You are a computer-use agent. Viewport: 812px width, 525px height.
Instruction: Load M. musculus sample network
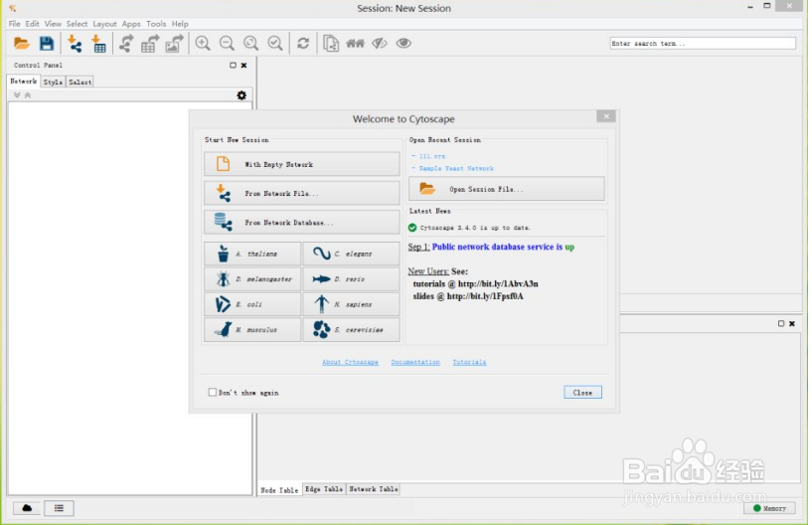coord(252,329)
